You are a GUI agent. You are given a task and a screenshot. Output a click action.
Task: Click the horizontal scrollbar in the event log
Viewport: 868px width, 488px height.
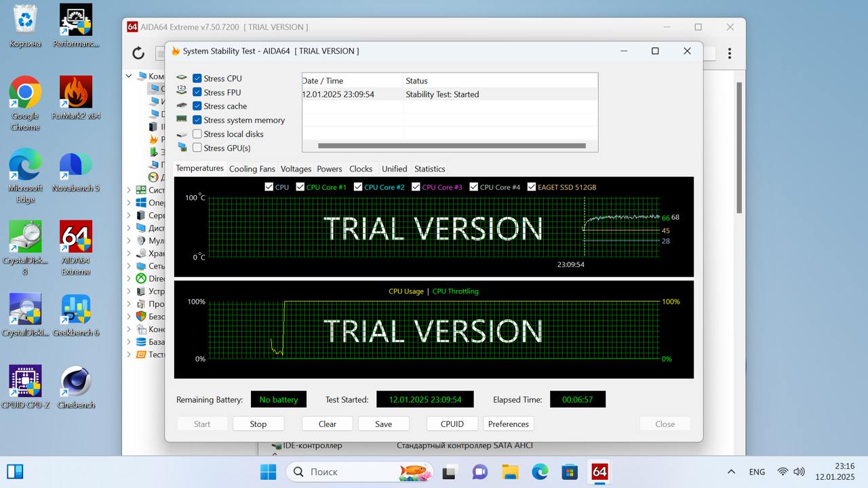point(452,146)
